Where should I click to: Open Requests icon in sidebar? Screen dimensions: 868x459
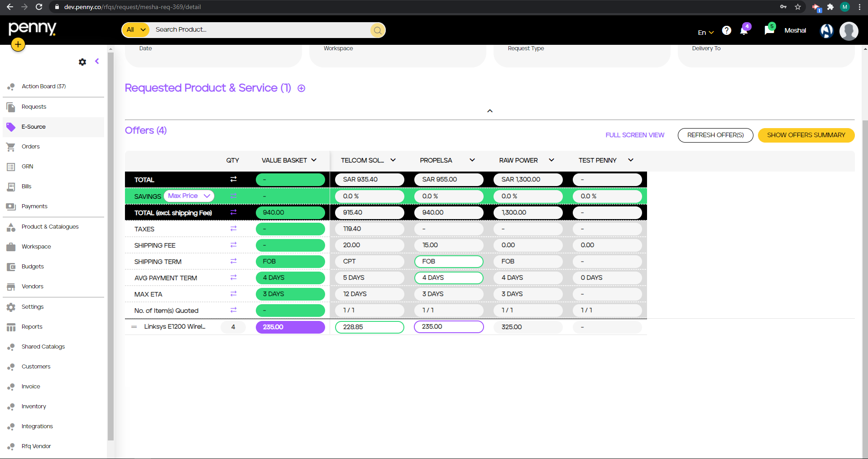11,107
